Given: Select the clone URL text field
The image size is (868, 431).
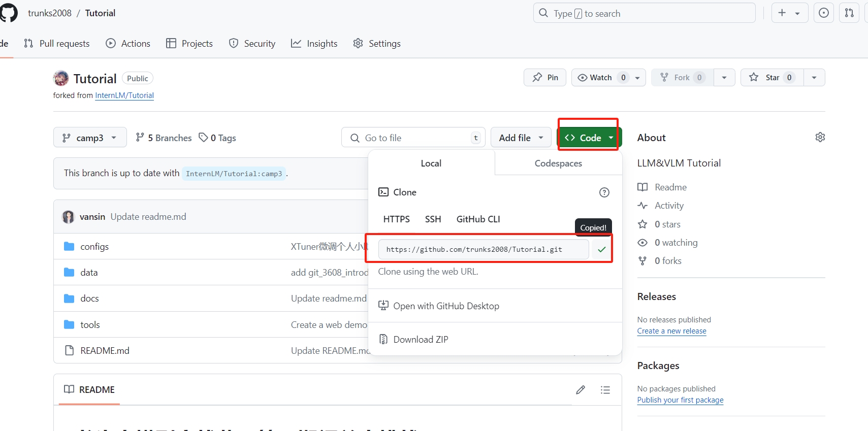Looking at the screenshot, I should 484,249.
